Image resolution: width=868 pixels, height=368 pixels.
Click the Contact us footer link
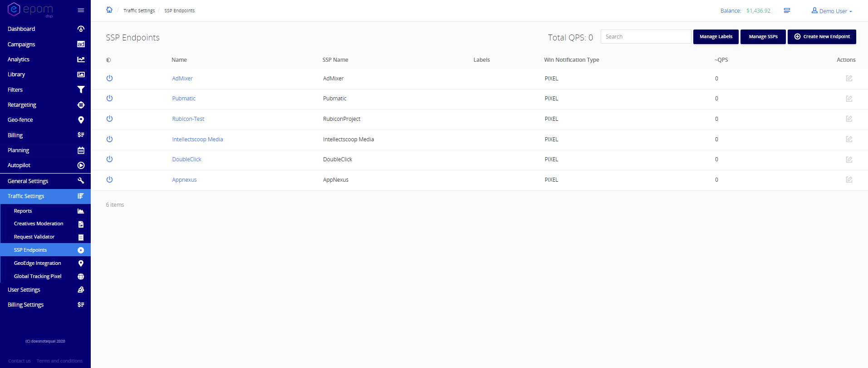click(20, 361)
